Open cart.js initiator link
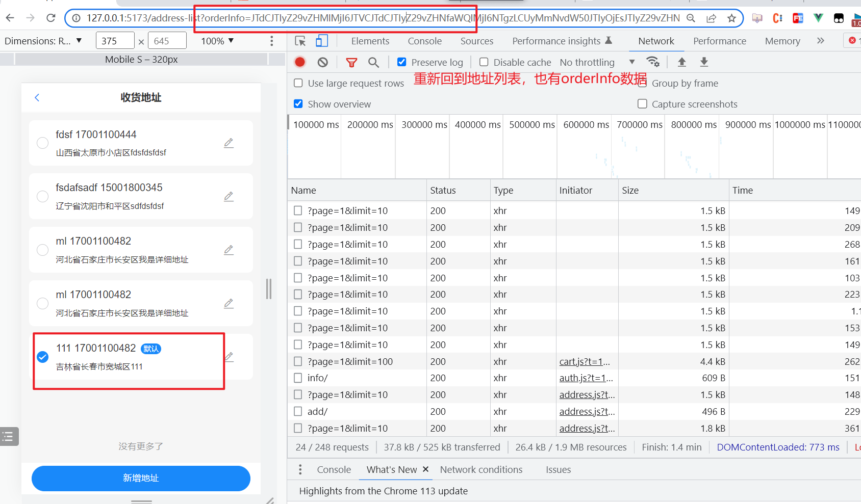 tap(585, 362)
